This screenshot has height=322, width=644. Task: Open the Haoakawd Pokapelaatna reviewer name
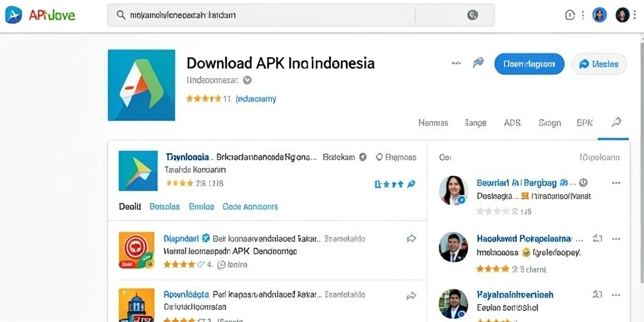[x=524, y=238]
